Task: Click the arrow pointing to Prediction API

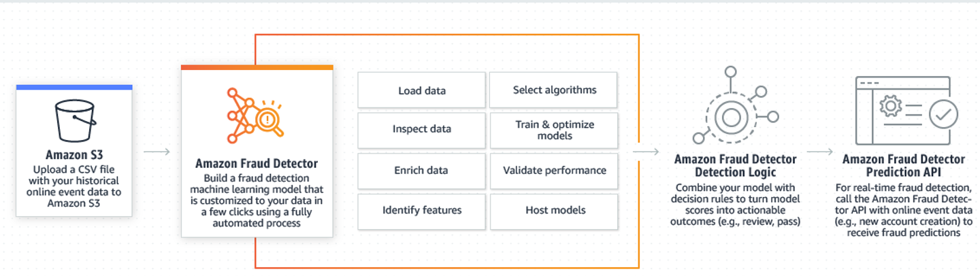Action: click(819, 151)
